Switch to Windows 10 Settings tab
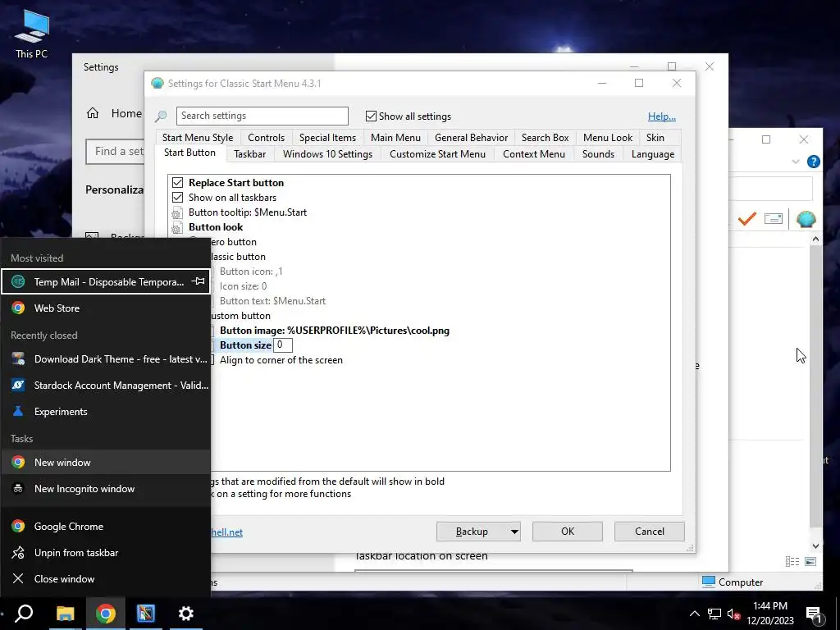The image size is (840, 630). point(327,154)
